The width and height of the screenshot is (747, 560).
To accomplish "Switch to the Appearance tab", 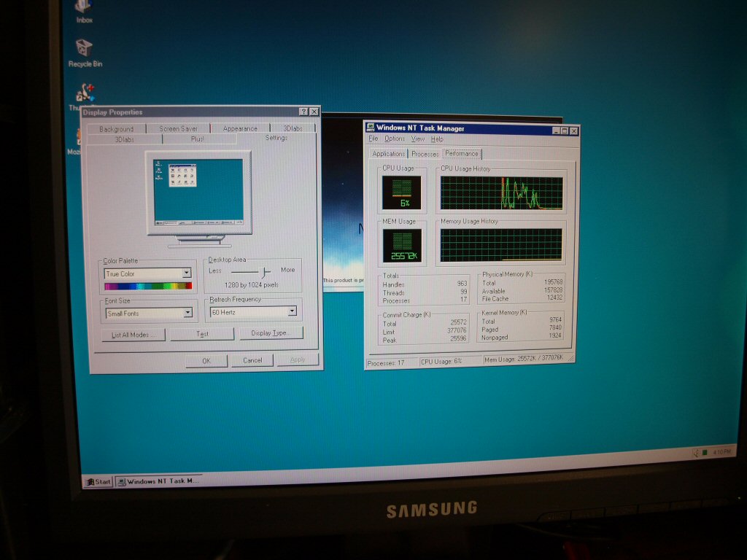I will click(240, 128).
